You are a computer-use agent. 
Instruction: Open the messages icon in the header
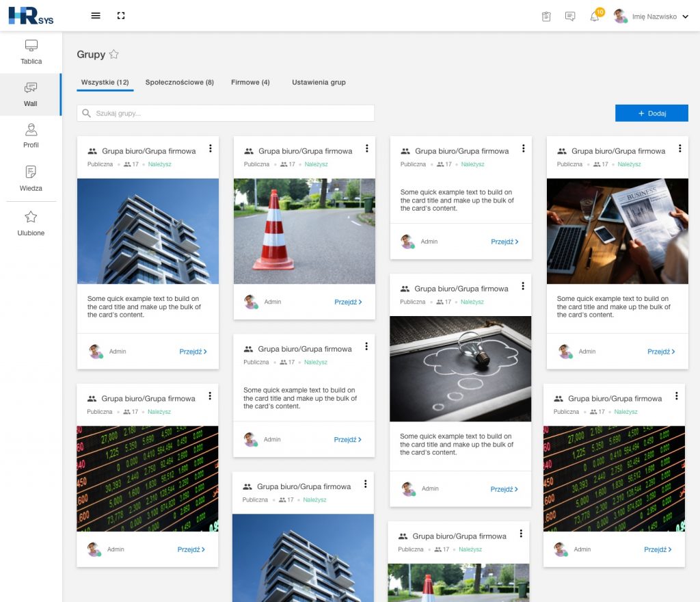coord(570,16)
